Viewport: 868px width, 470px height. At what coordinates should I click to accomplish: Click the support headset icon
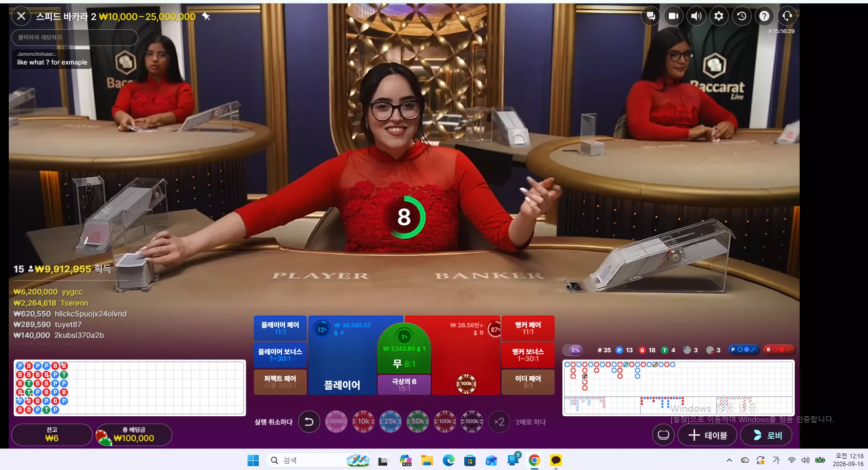pos(787,16)
